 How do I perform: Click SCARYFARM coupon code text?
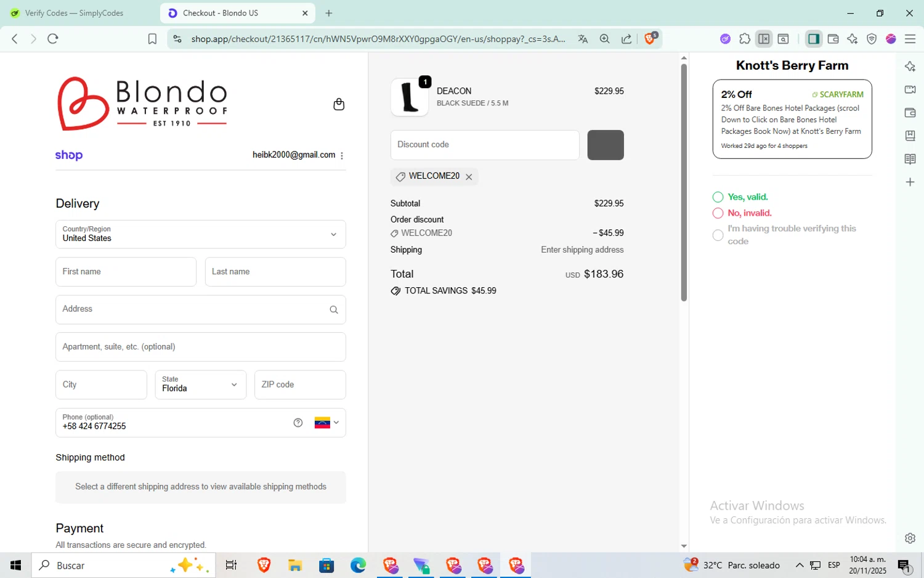841,95
